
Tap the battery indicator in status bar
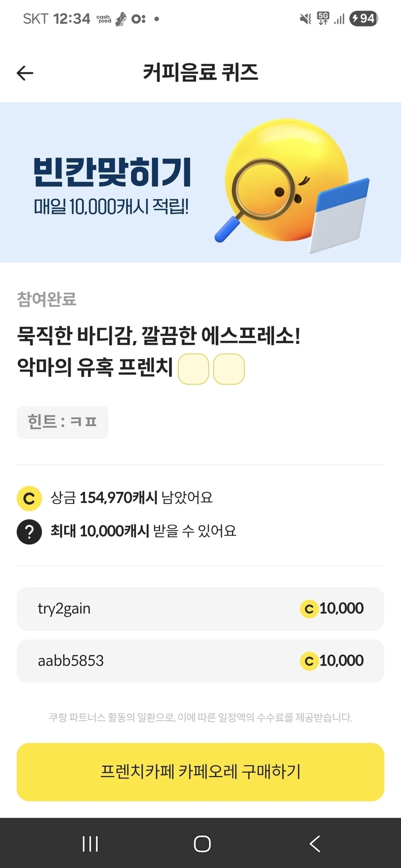click(363, 19)
